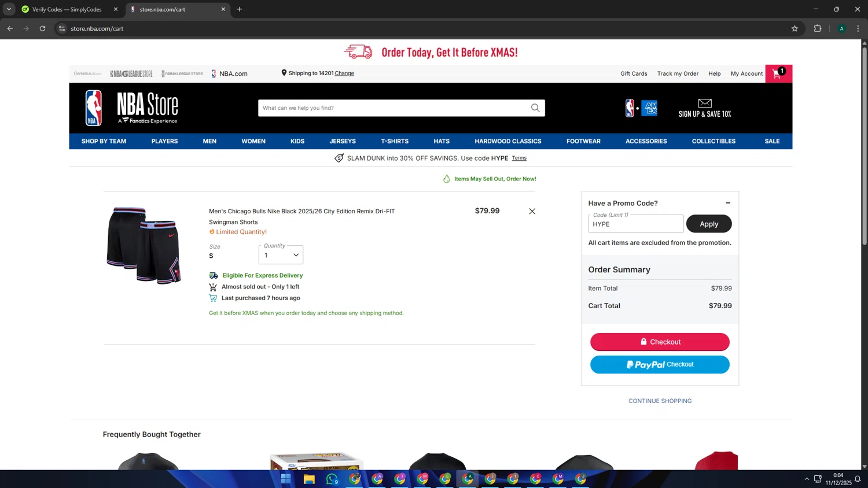Open the HATS menu
Viewport: 868px width, 488px height.
click(442, 141)
